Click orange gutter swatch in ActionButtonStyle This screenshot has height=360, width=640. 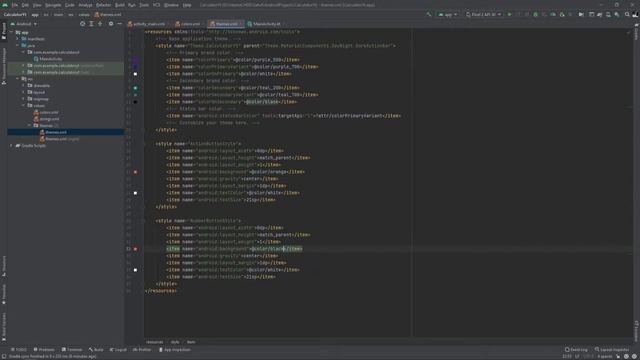point(136,172)
